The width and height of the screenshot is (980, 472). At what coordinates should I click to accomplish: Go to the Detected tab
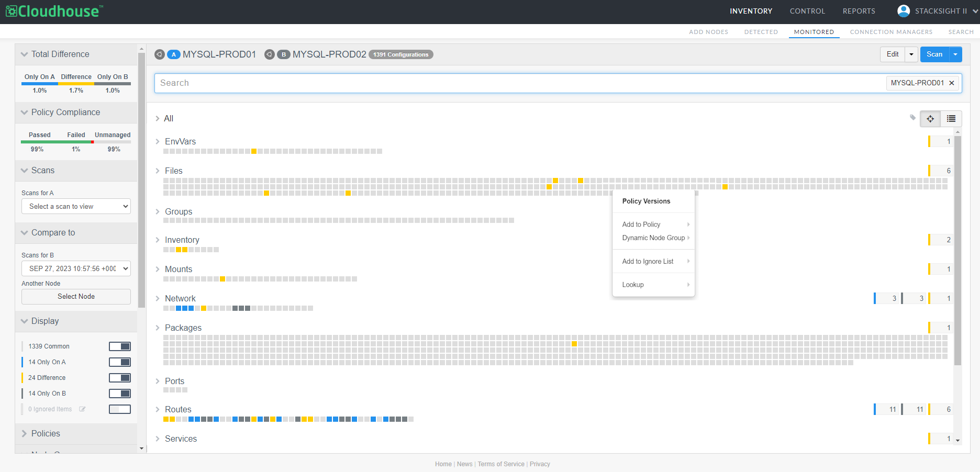tap(761, 32)
